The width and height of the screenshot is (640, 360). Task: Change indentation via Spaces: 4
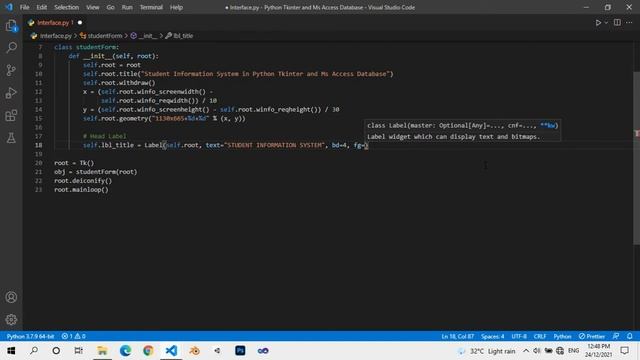tap(493, 336)
